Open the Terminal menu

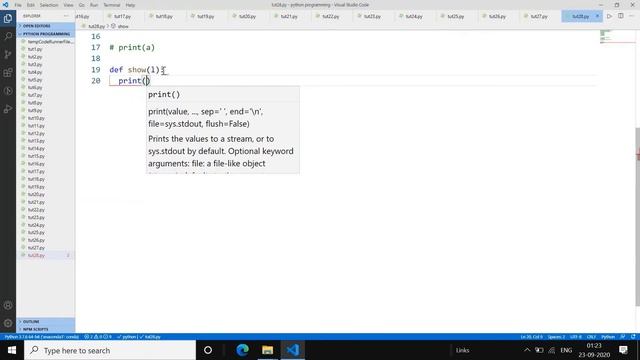tap(111, 5)
